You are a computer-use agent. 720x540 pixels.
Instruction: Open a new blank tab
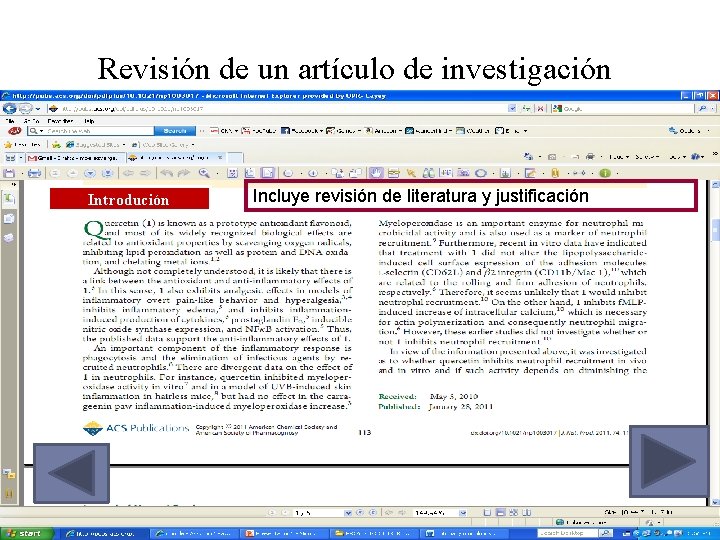[235, 158]
